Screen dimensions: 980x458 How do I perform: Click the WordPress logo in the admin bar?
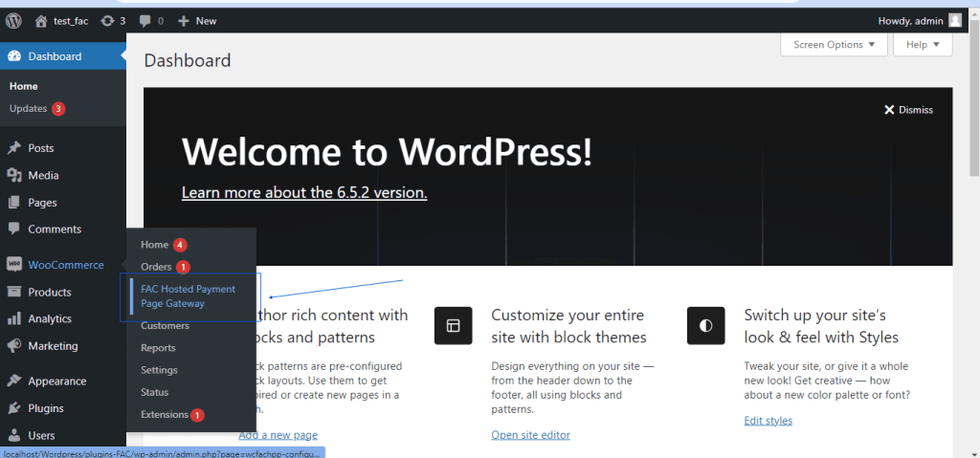point(13,21)
